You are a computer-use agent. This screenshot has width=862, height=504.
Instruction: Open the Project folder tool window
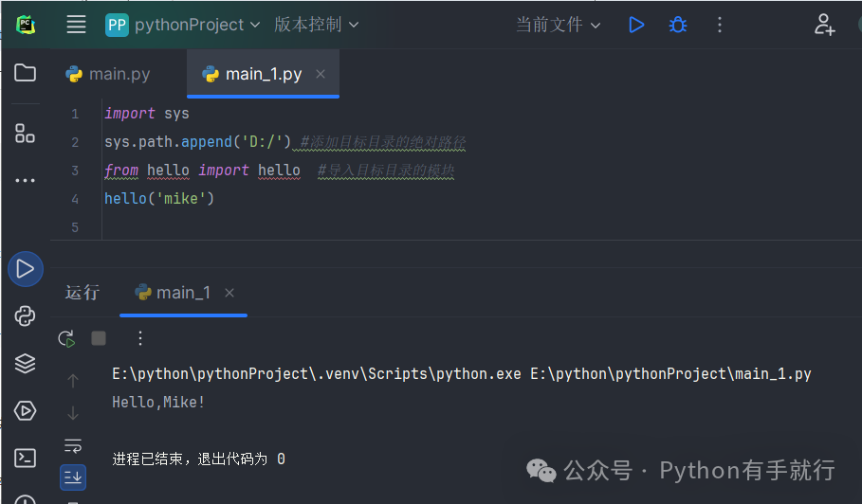[x=25, y=72]
